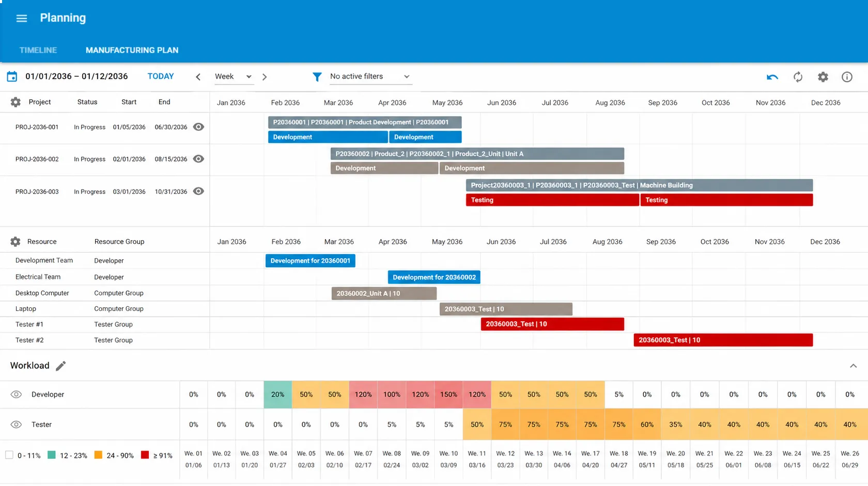
Task: Select Tester #2 20360003_Test bar
Action: tap(723, 340)
